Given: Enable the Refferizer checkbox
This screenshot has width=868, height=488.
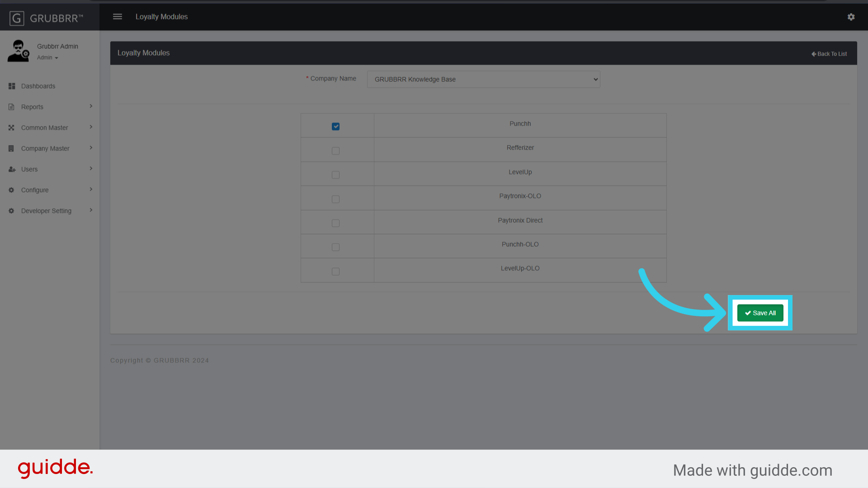Looking at the screenshot, I should 335,151.
